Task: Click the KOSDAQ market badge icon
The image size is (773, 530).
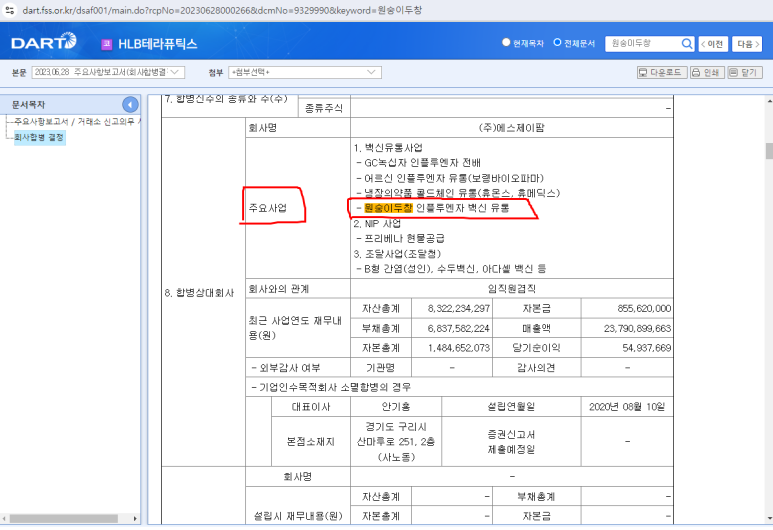Action: [107, 44]
